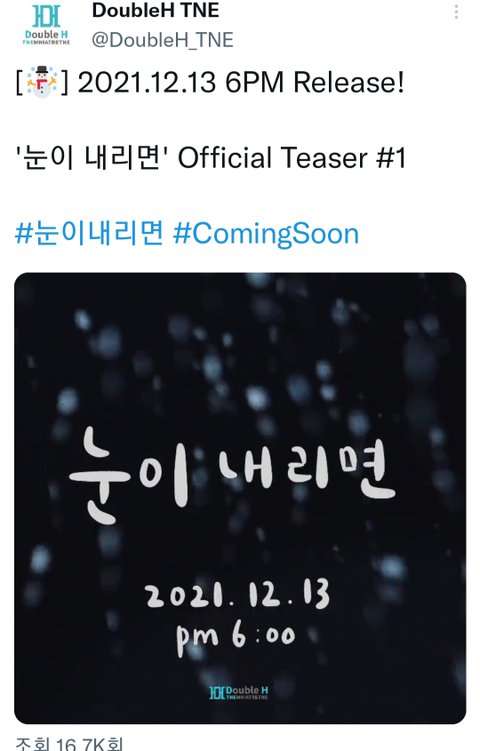Click the 2021.12.13 date in tweet text
The height and width of the screenshot is (751, 480).
pos(147,82)
